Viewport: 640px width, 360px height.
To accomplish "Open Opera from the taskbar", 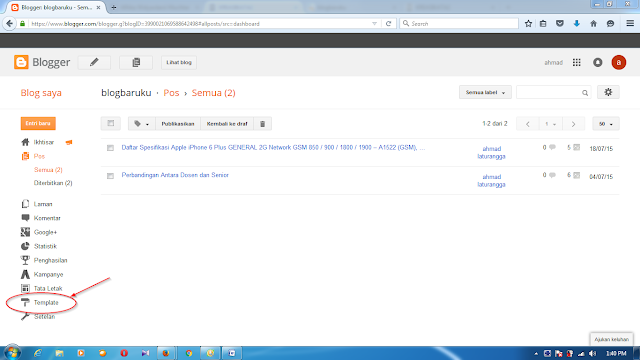I will coord(124,353).
